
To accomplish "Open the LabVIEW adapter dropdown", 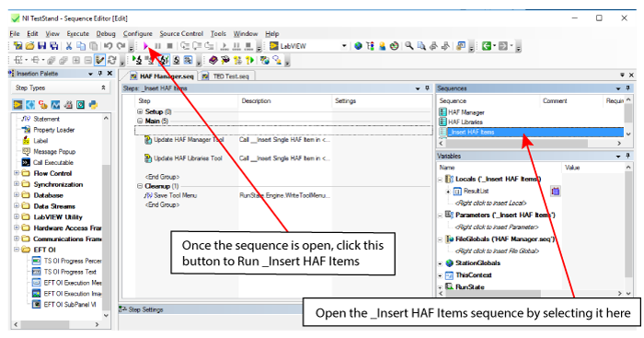I will tap(344, 46).
